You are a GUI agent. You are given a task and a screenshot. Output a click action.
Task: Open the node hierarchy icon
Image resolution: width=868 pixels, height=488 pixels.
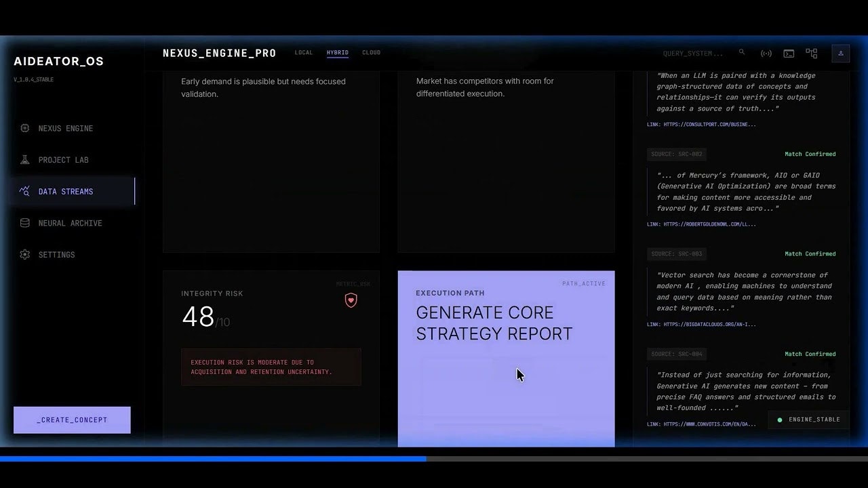click(812, 54)
